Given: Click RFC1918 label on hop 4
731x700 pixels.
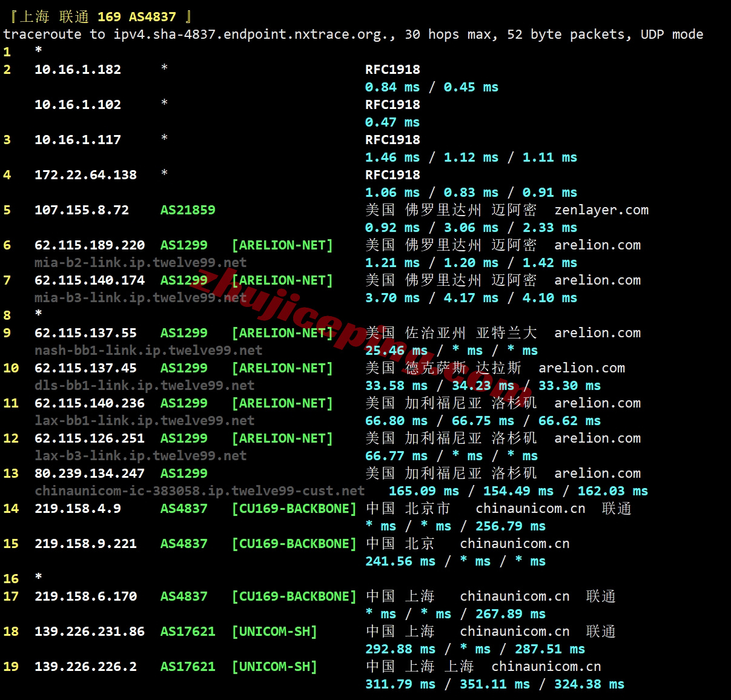Looking at the screenshot, I should (x=392, y=175).
